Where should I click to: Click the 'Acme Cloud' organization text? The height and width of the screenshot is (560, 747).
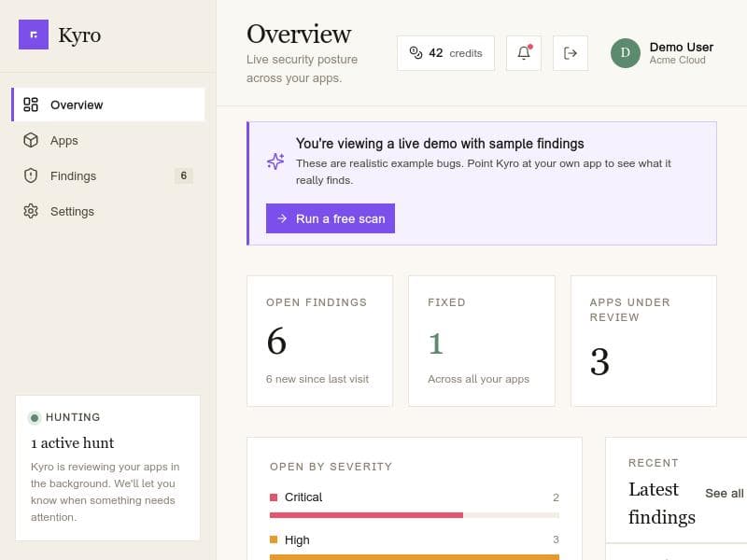[x=678, y=60]
